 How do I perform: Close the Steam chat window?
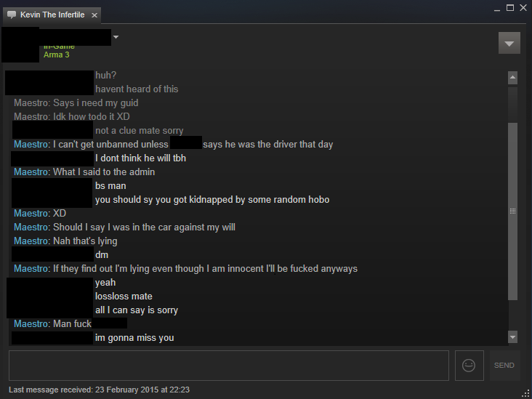point(523,8)
